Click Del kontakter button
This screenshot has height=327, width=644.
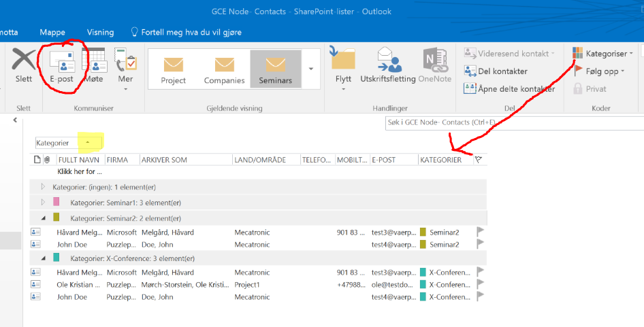(496, 71)
